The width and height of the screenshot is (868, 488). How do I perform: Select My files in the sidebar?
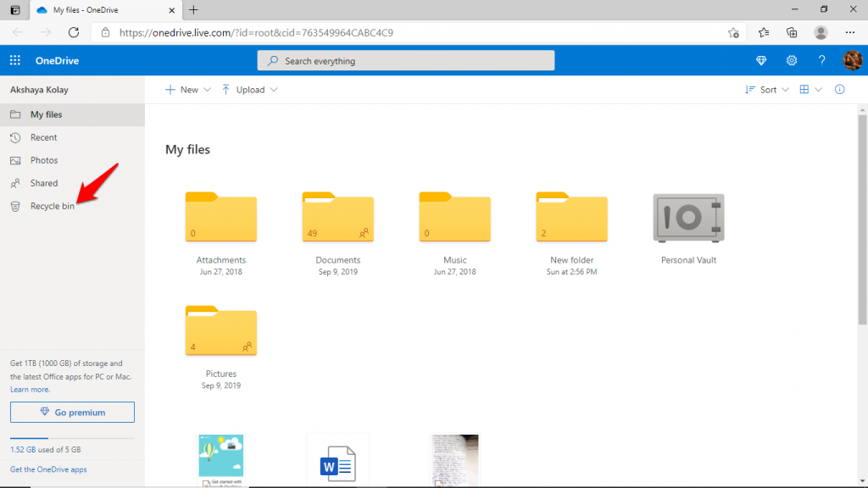46,114
